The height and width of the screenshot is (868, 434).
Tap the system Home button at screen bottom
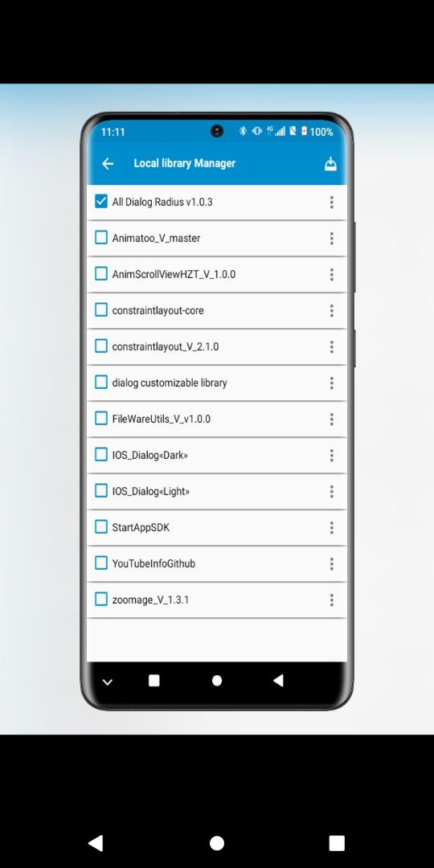(x=217, y=843)
